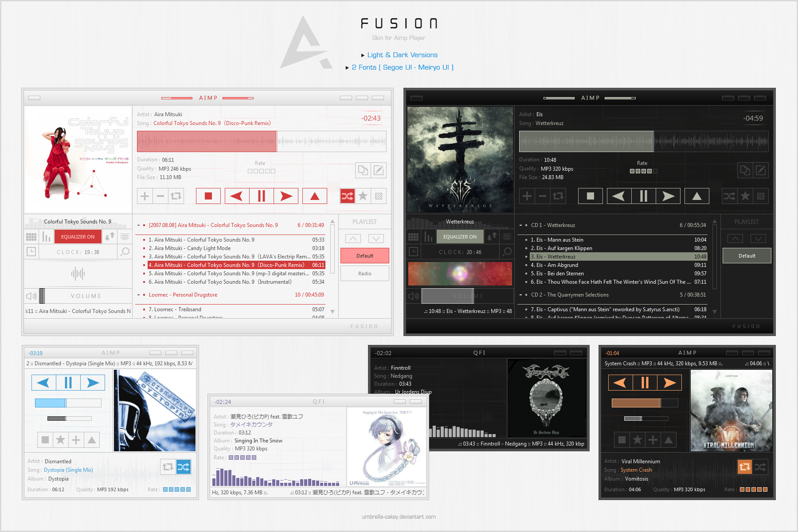This screenshot has height=532, width=798.
Task: Click the lines icon right of dark Equalizer On button
Action: pyautogui.click(x=507, y=237)
